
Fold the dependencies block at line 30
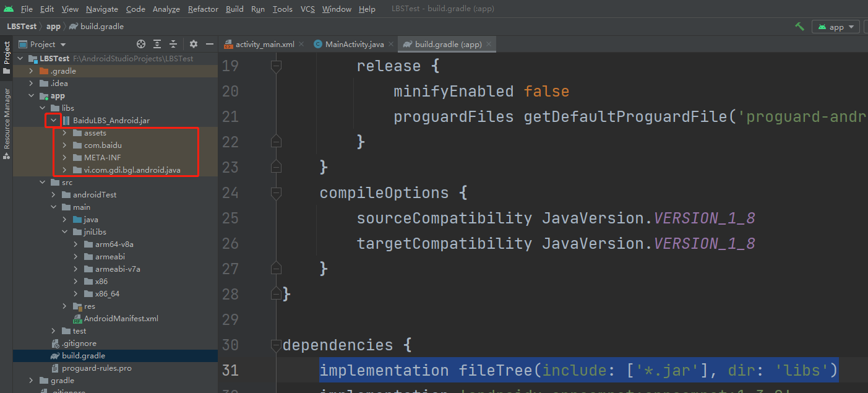coord(276,345)
